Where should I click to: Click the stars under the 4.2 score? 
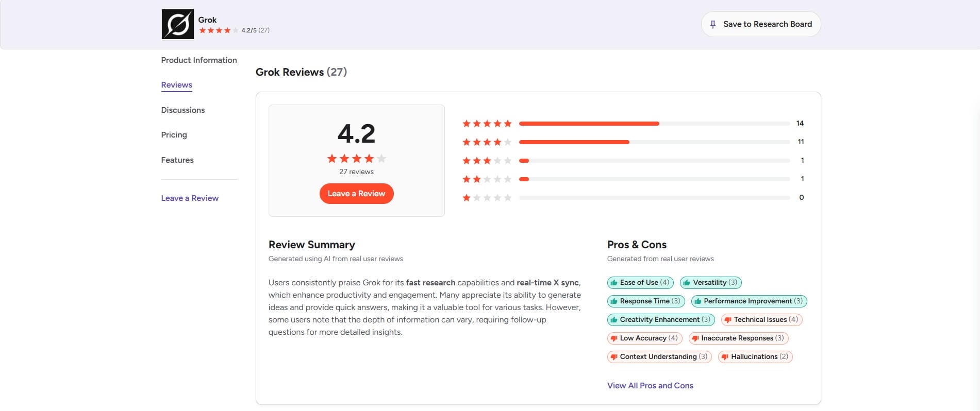pos(357,159)
